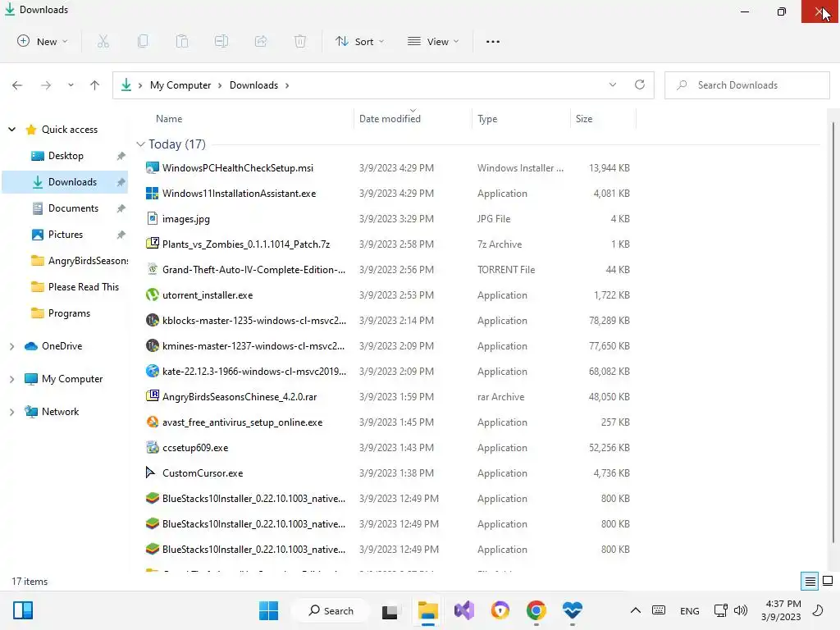840x630 pixels.
Task: Click the Delete trash icon
Action: [x=300, y=41]
